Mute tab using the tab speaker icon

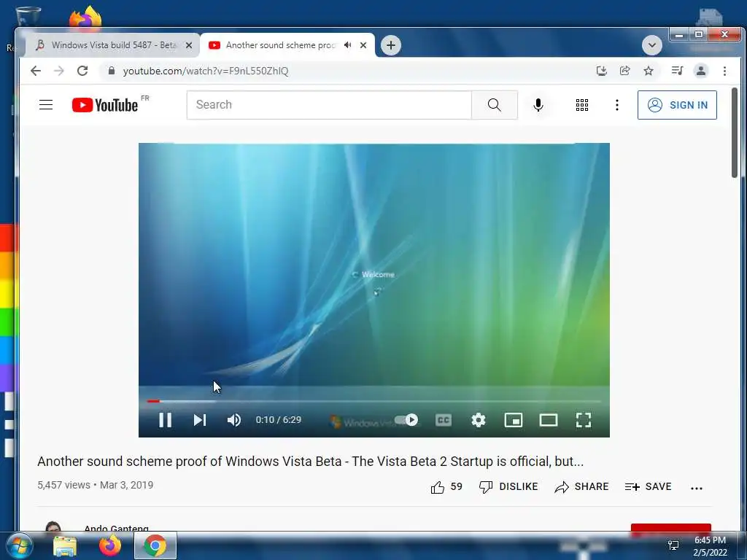tap(348, 45)
